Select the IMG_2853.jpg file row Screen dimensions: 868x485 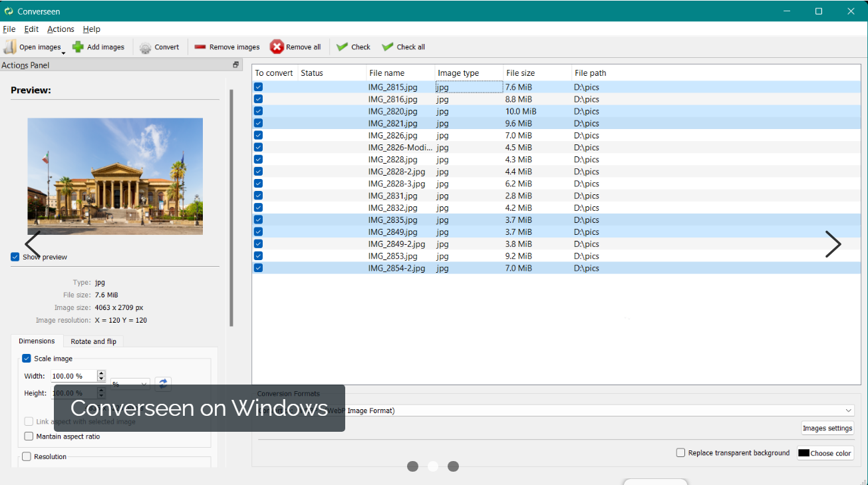coord(392,256)
